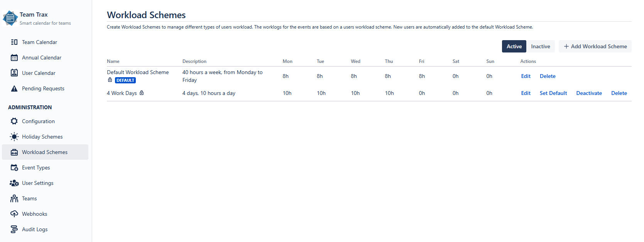Viewport: 644px width, 242px height.
Task: Open the Teams menu item
Action: click(29, 198)
